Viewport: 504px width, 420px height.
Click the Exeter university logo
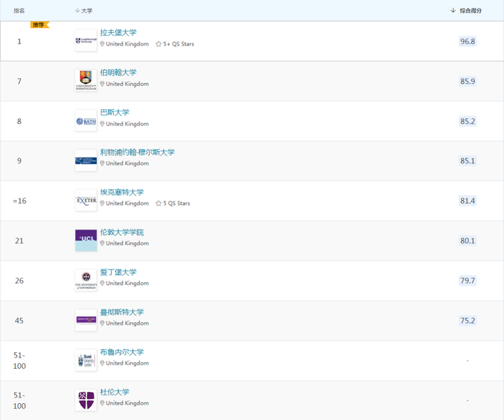(86, 200)
